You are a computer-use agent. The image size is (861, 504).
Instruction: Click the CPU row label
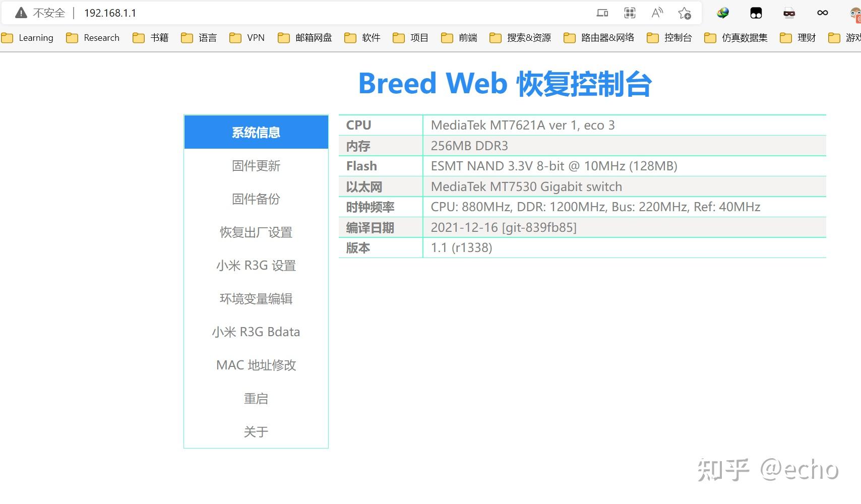[358, 125]
